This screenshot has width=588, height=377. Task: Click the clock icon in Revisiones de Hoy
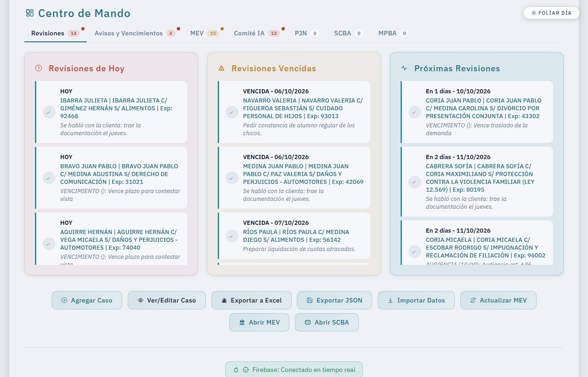39,68
